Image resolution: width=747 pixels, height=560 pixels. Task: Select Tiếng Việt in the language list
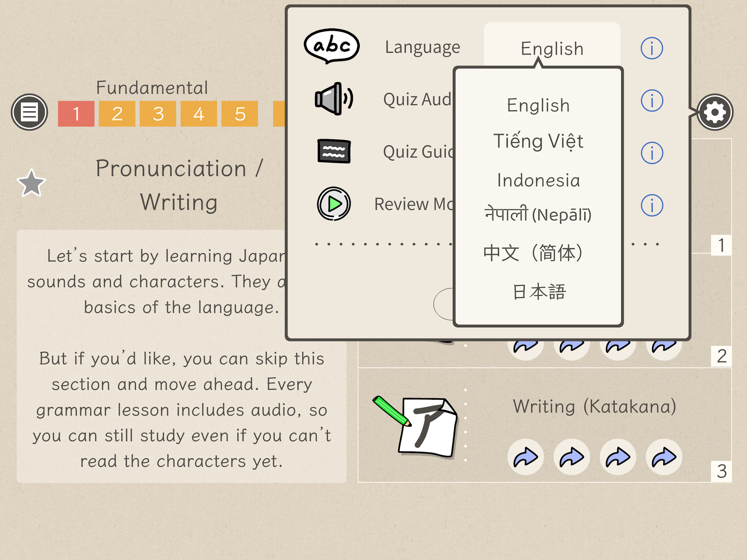(x=538, y=141)
